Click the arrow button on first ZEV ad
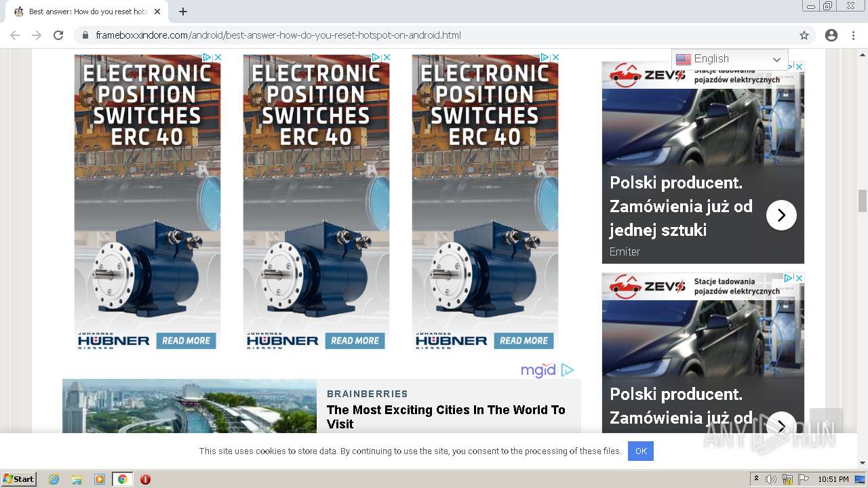The height and width of the screenshot is (488, 868). pos(781,215)
